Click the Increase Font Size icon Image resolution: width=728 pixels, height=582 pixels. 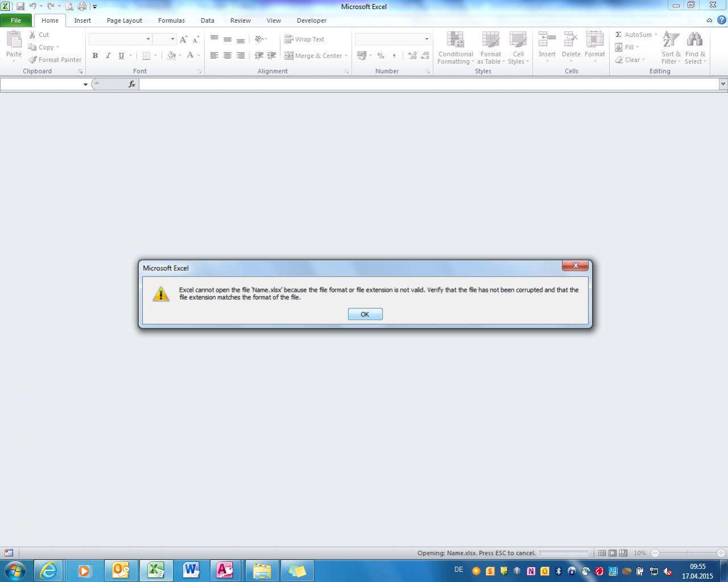[x=183, y=39]
